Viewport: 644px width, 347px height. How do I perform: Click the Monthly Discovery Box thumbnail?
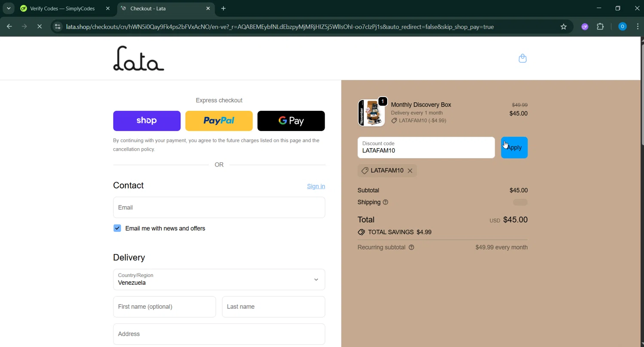click(x=371, y=113)
